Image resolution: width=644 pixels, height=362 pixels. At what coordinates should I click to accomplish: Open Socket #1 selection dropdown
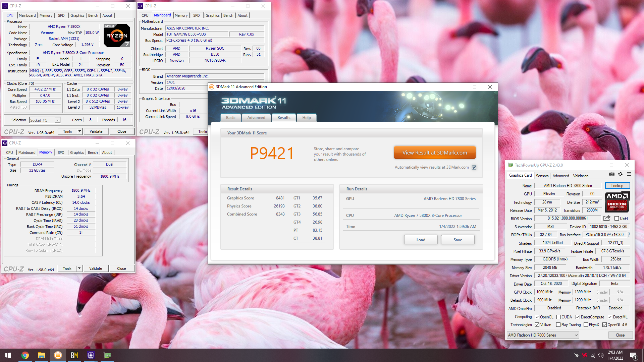tap(45, 120)
